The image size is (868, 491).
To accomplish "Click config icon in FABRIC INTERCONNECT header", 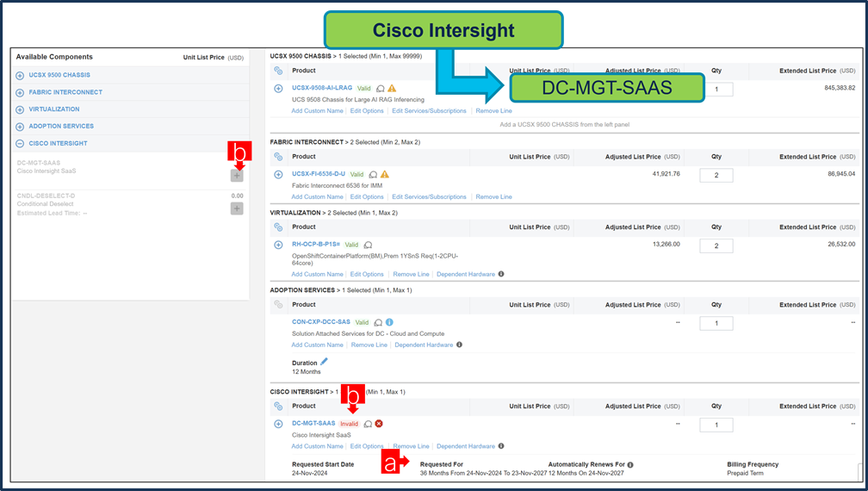I will click(278, 158).
